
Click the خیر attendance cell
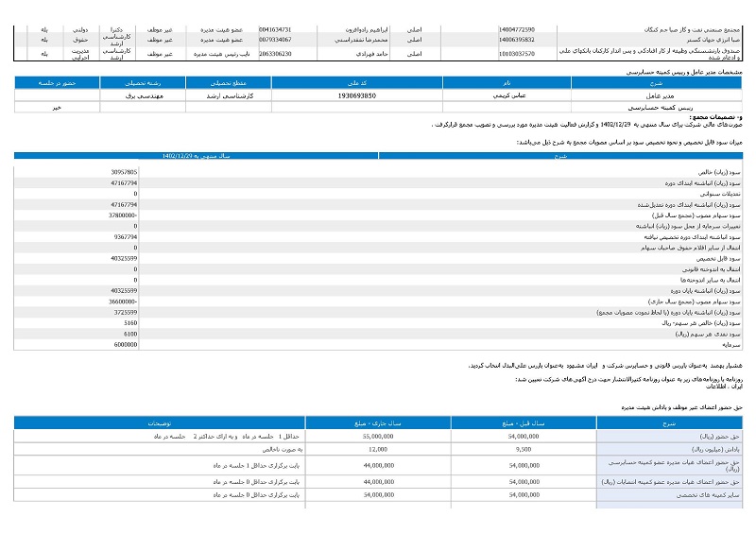click(57, 108)
